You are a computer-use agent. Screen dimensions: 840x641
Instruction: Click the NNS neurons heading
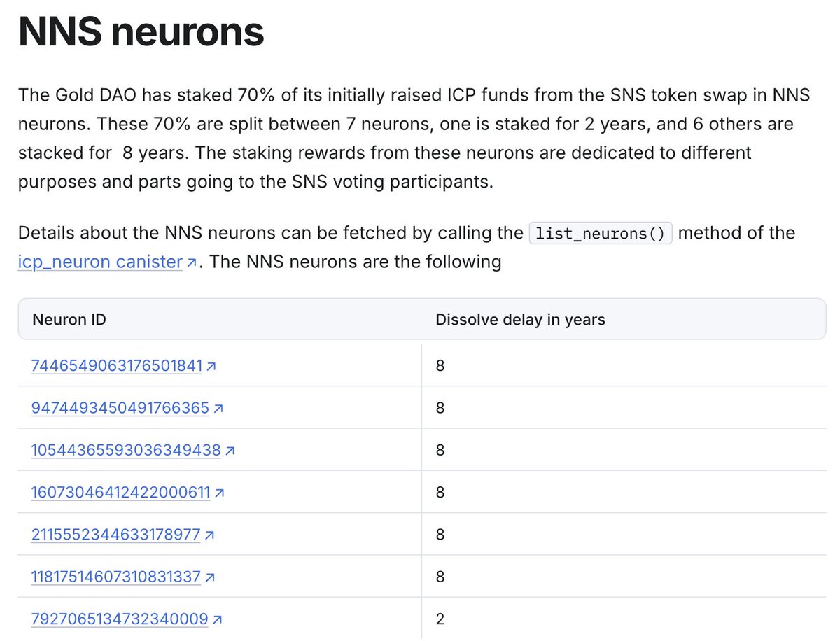click(x=141, y=32)
